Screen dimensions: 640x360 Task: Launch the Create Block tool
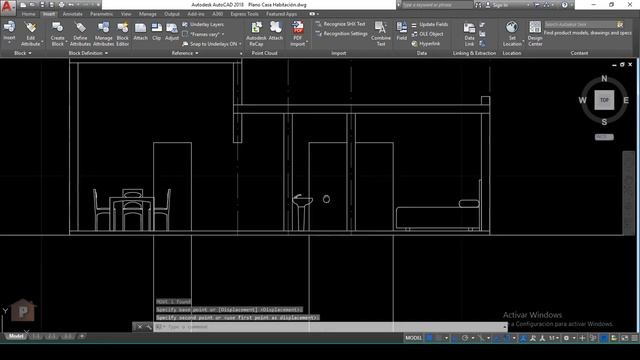[x=58, y=33]
